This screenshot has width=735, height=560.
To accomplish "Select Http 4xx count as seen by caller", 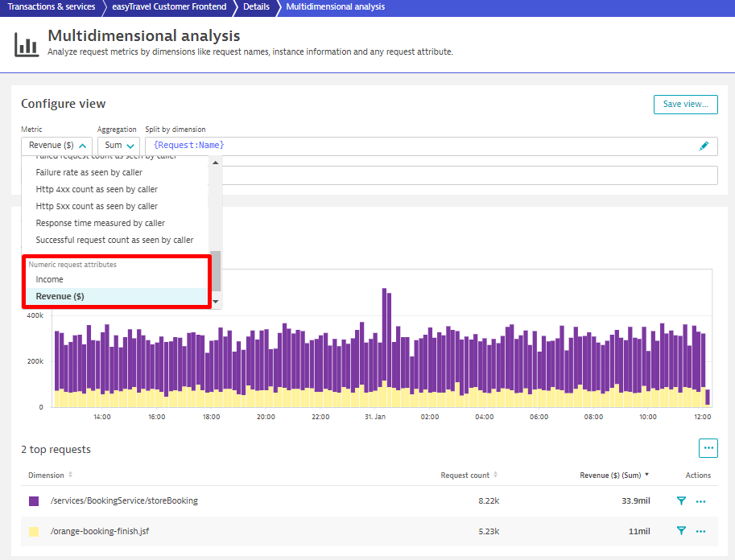I will (x=97, y=189).
